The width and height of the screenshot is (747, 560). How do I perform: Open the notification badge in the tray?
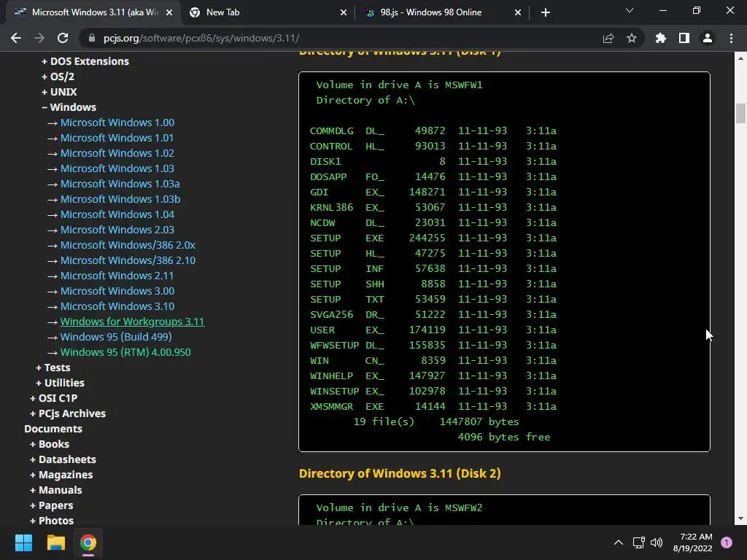pyautogui.click(x=727, y=542)
